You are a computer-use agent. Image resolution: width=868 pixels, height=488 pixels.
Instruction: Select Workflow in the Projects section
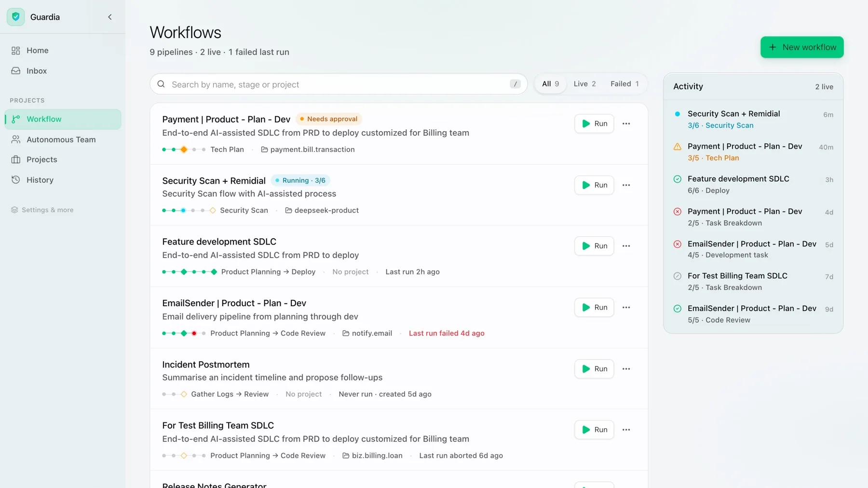pos(63,119)
